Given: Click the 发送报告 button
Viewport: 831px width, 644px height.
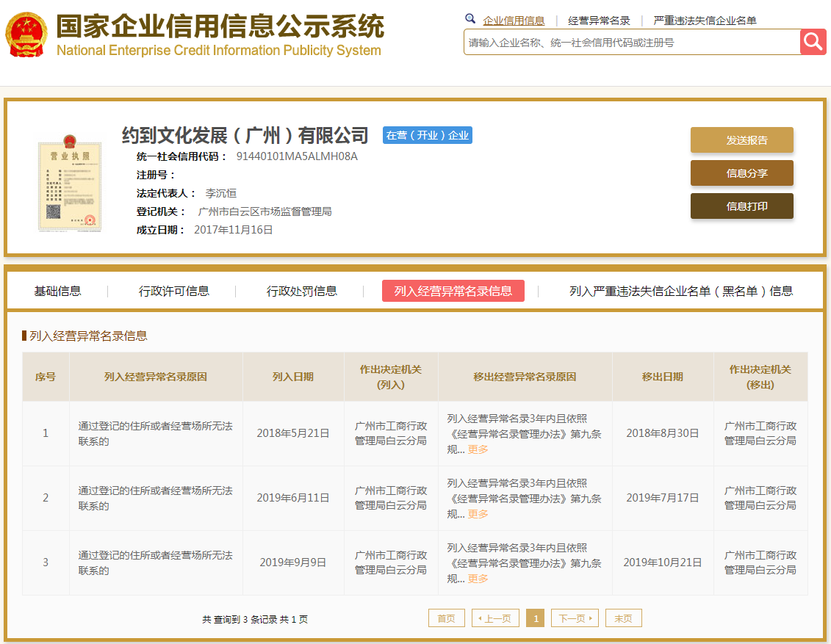Looking at the screenshot, I should coord(741,140).
